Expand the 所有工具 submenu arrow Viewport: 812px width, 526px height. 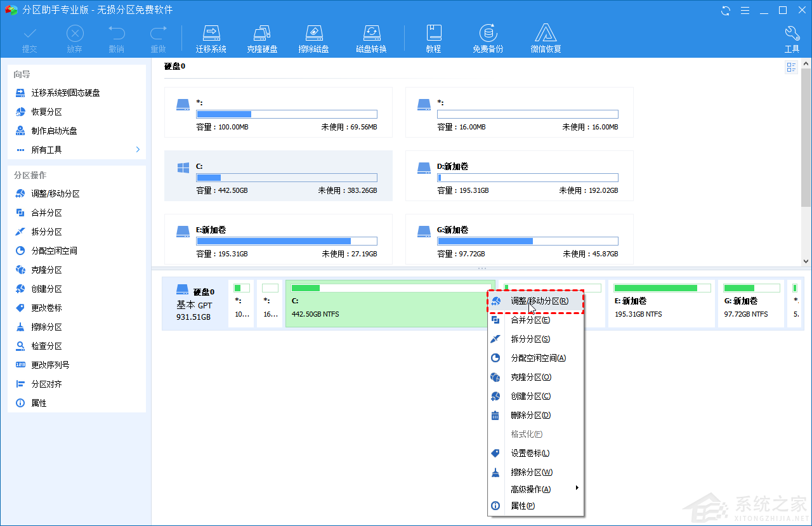point(138,150)
